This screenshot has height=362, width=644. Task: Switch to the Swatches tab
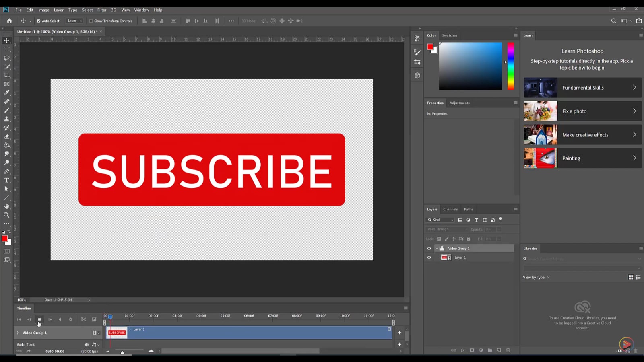click(450, 35)
